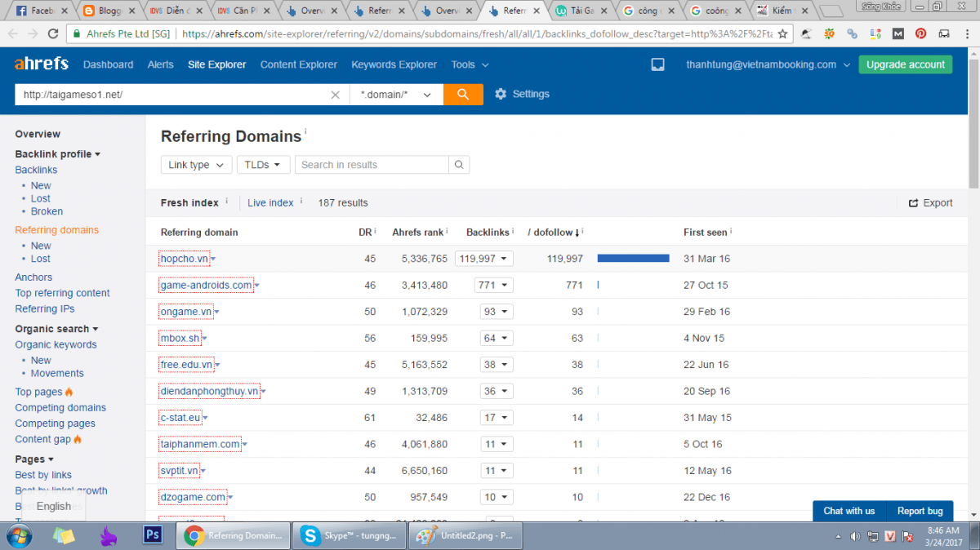Open Overview in the left sidebar
980x550 pixels.
tap(38, 134)
